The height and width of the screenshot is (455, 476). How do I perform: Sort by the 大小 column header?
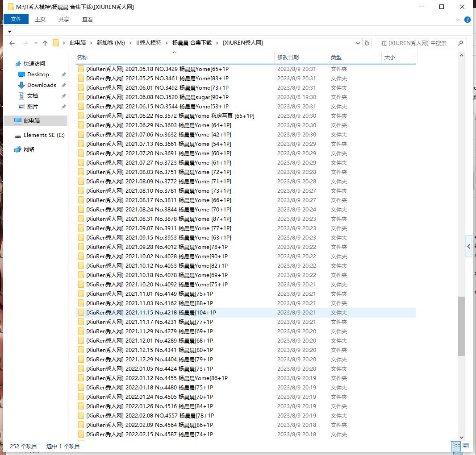399,58
